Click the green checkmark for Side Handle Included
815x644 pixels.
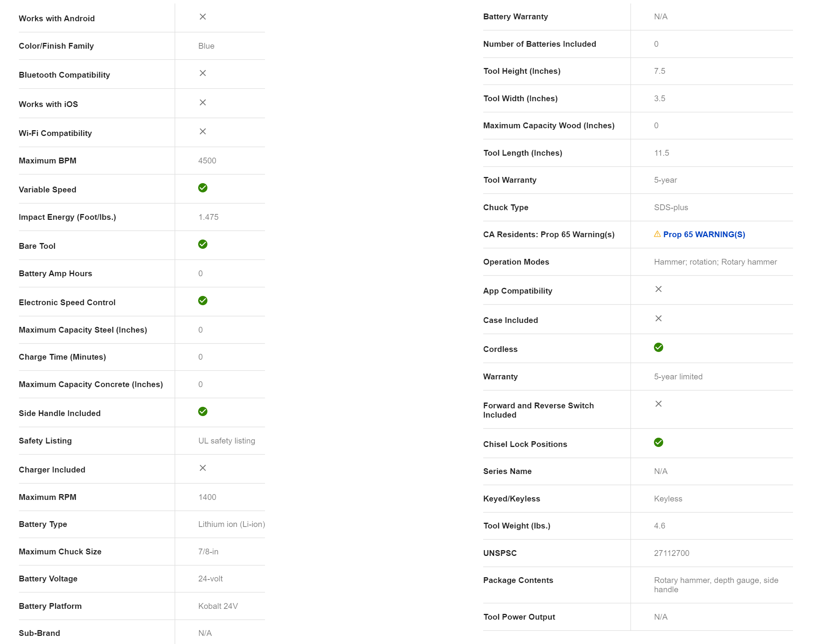coord(202,411)
